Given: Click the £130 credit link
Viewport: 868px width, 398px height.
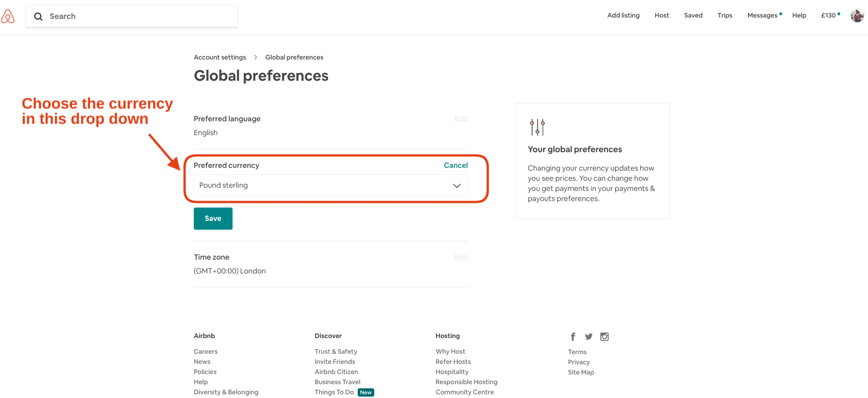Looking at the screenshot, I should pos(828,15).
